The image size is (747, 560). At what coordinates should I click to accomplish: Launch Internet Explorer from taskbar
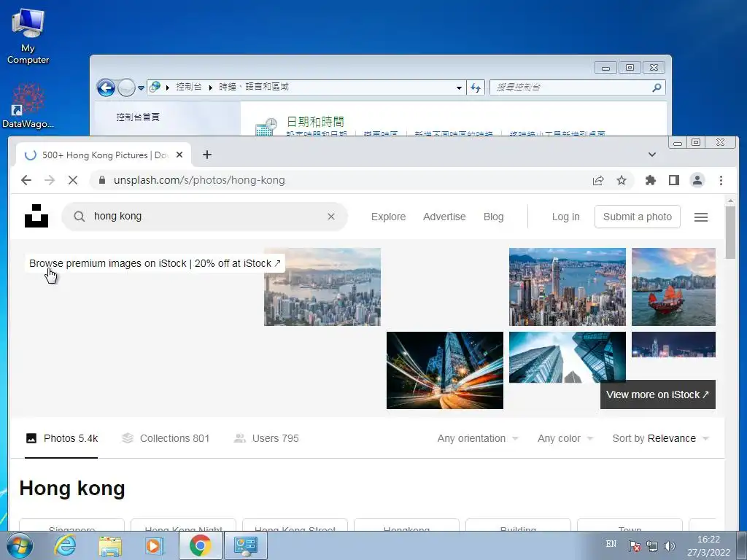65,545
